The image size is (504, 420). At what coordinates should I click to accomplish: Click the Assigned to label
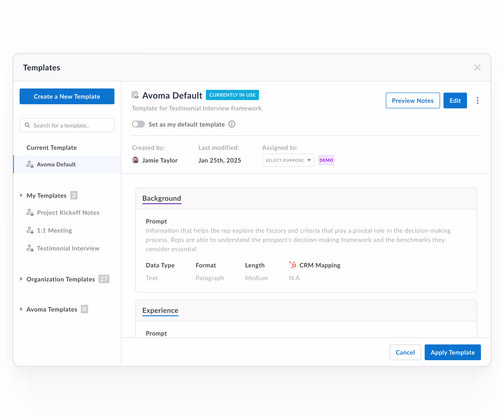pyautogui.click(x=280, y=148)
